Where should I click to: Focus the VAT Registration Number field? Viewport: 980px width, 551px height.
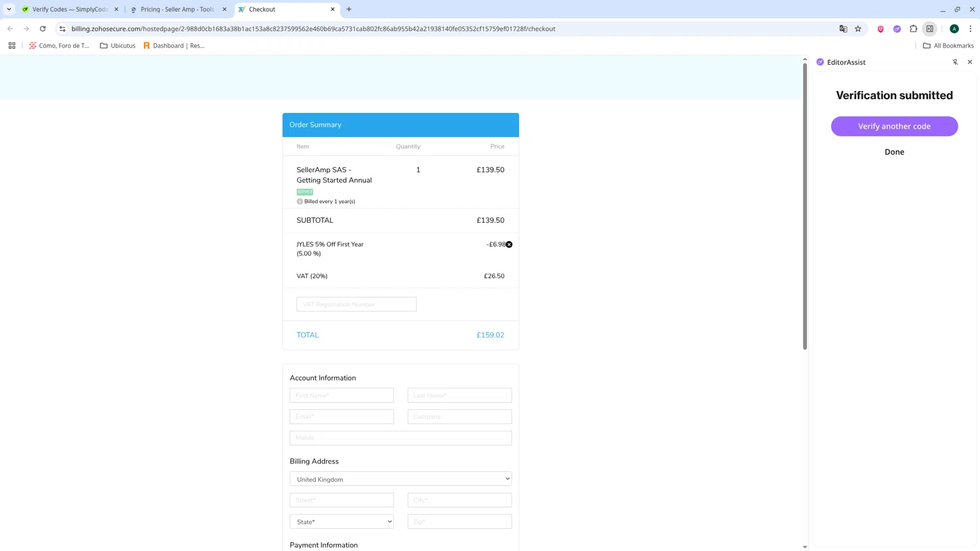[x=356, y=304]
